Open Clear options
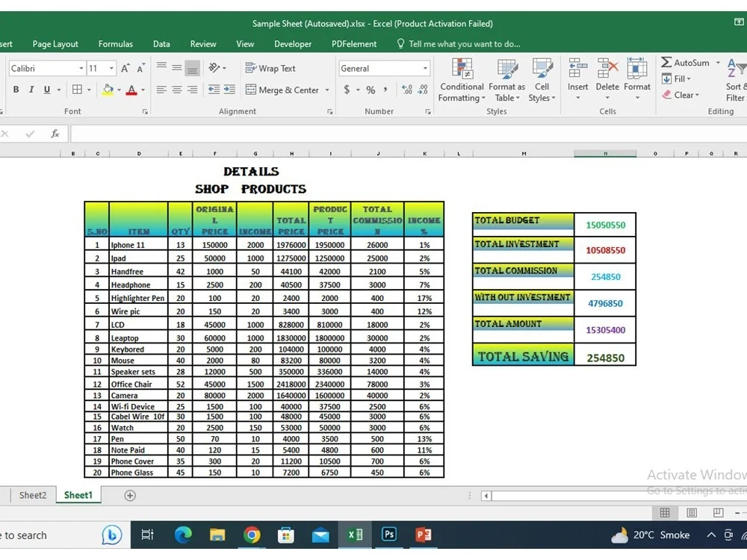The height and width of the screenshot is (560, 747). [681, 95]
